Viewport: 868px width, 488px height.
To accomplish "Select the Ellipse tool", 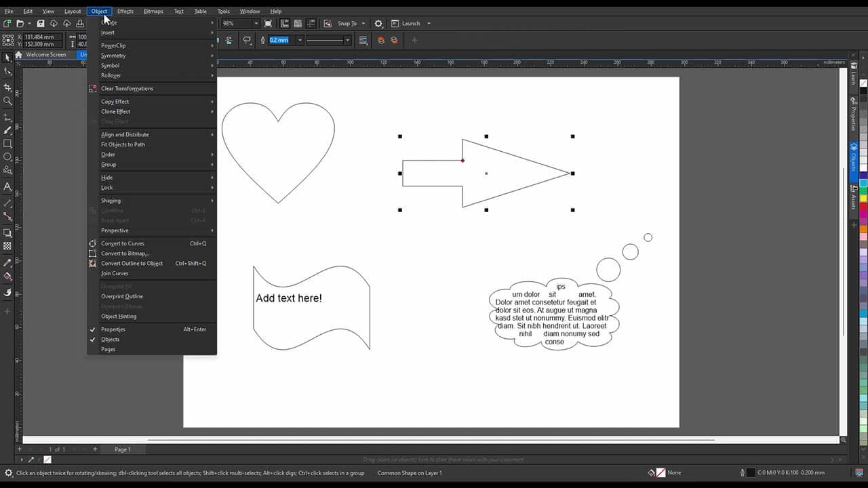I will (7, 157).
